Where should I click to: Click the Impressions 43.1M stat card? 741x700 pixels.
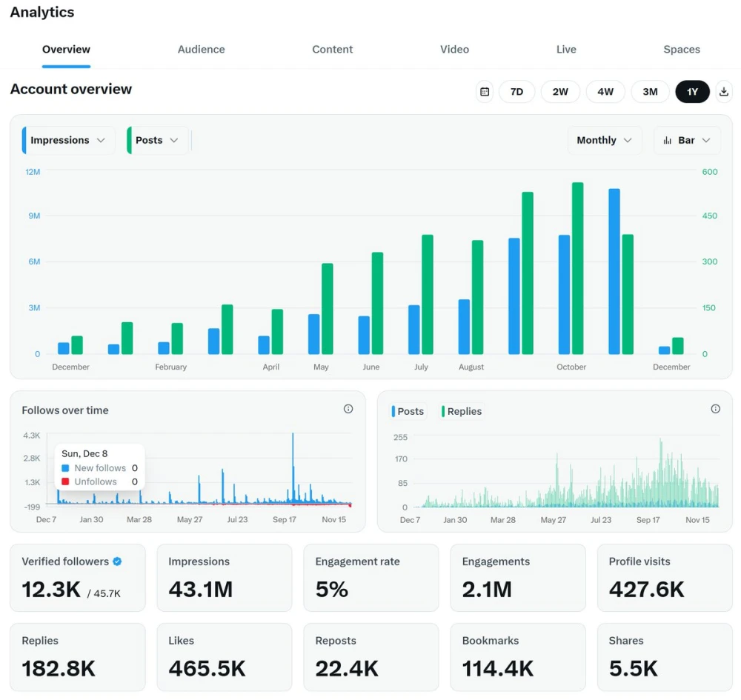tap(224, 578)
